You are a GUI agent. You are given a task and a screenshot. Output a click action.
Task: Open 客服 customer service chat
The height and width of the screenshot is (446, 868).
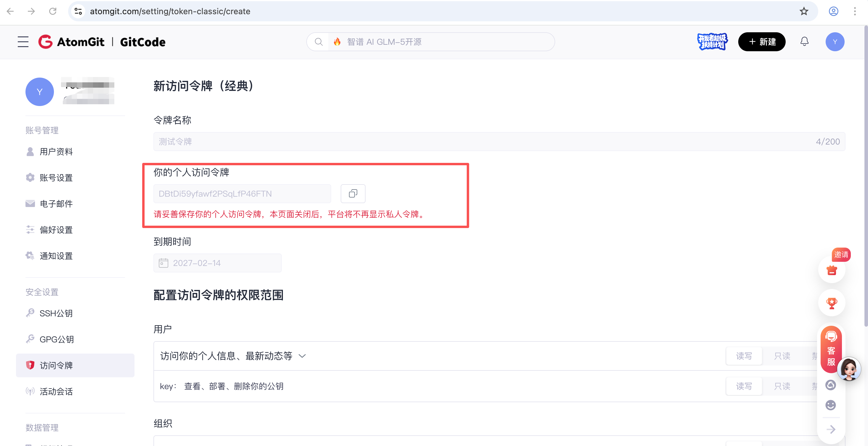pos(831,350)
